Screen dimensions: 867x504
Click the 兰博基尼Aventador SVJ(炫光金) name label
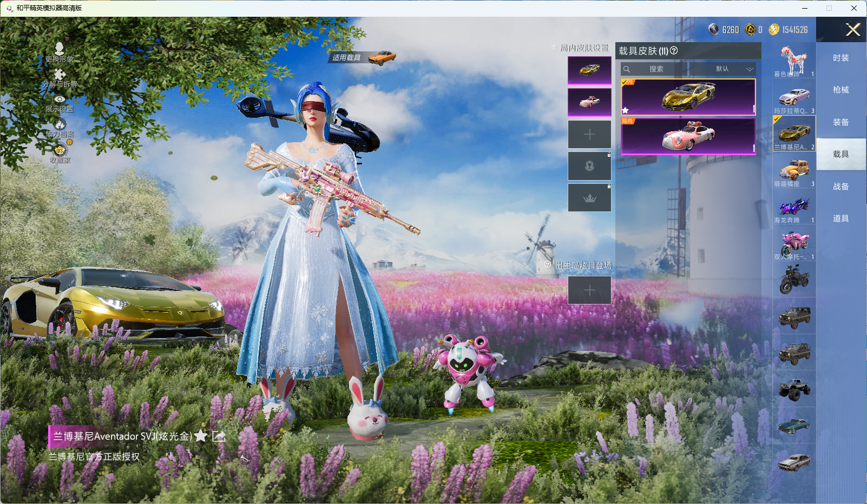click(122, 436)
